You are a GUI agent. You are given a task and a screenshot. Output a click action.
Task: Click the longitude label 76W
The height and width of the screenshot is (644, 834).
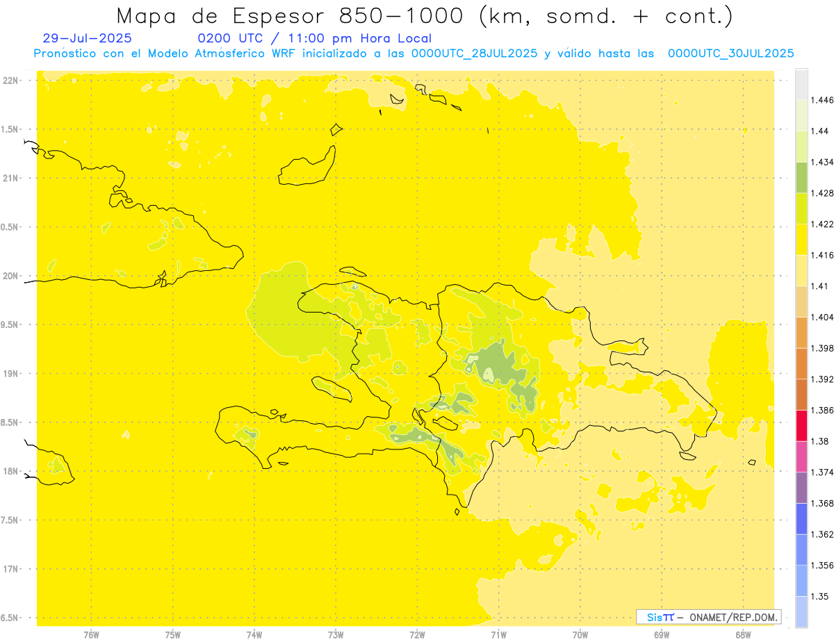(x=91, y=635)
